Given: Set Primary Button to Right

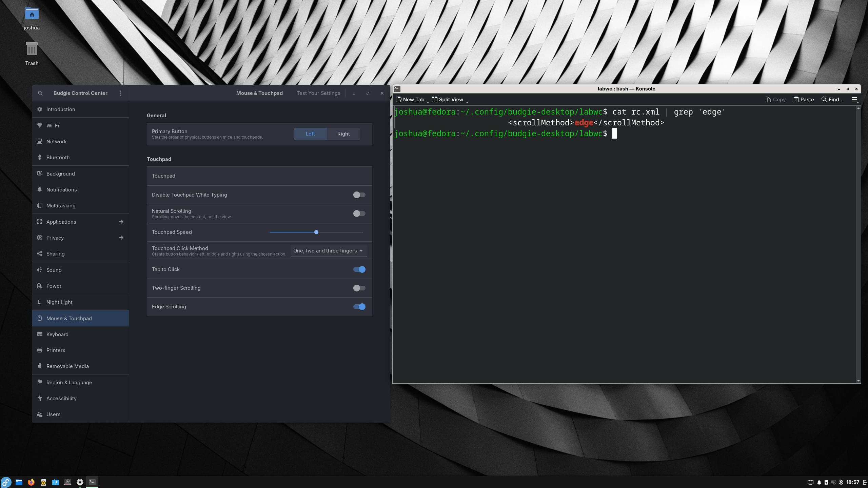Looking at the screenshot, I should click(343, 134).
